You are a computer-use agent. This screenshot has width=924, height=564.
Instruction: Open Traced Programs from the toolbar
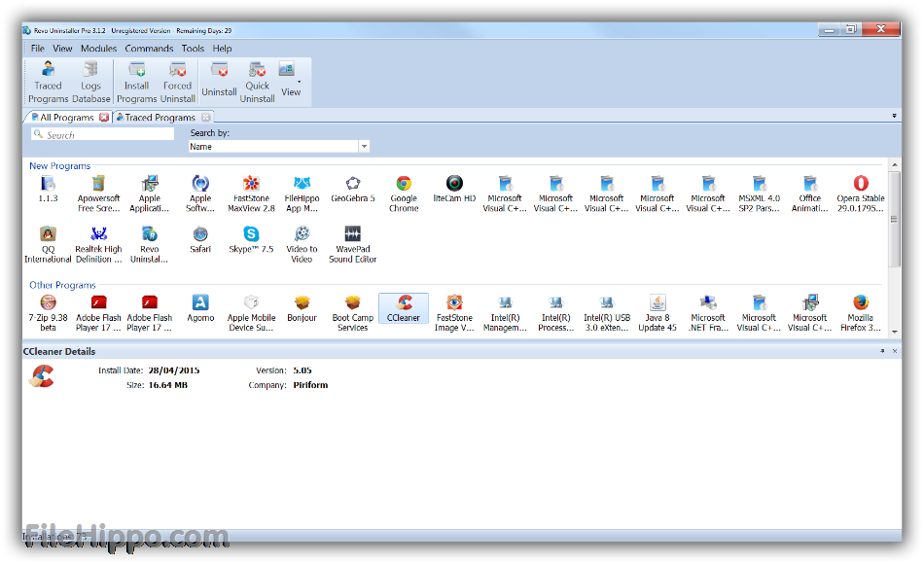point(48,82)
